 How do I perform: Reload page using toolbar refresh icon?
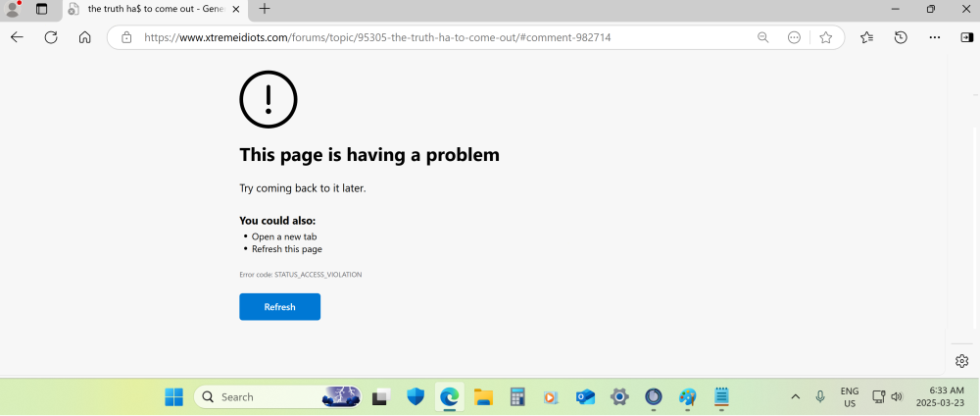click(x=51, y=37)
